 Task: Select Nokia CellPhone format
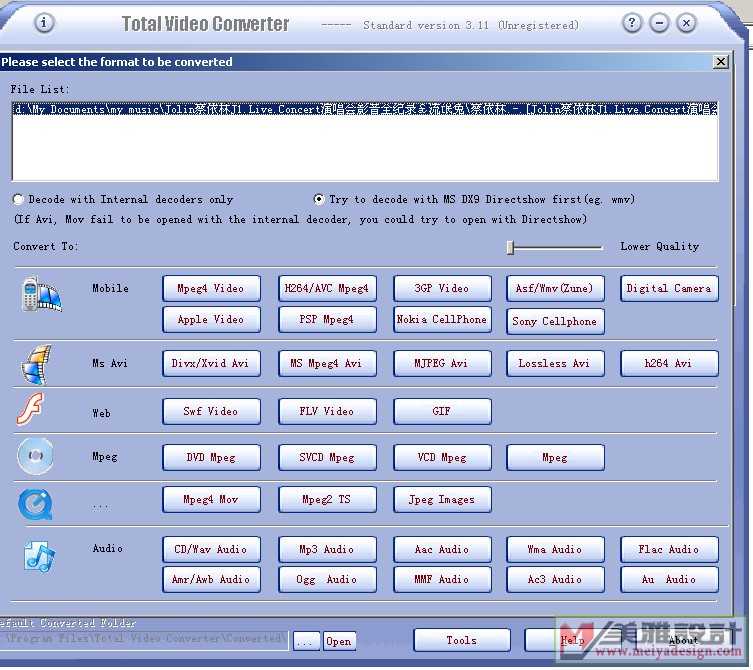pyautogui.click(x=442, y=319)
